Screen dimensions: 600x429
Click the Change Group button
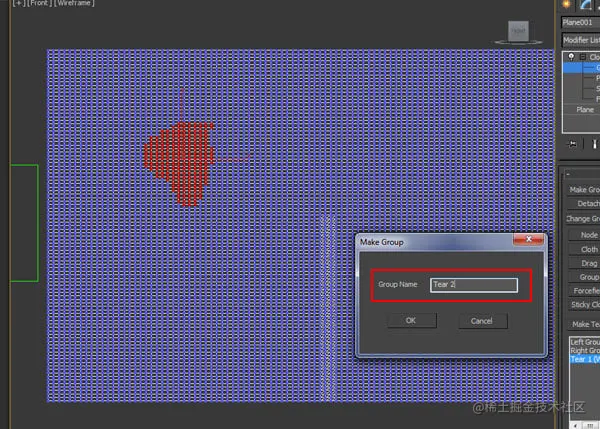(583, 219)
